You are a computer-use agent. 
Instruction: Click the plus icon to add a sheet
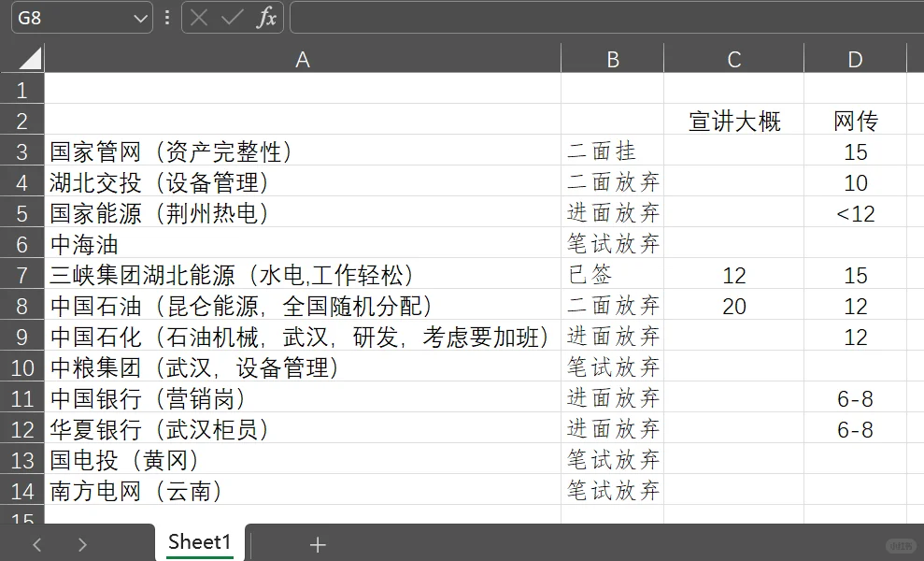coord(318,543)
